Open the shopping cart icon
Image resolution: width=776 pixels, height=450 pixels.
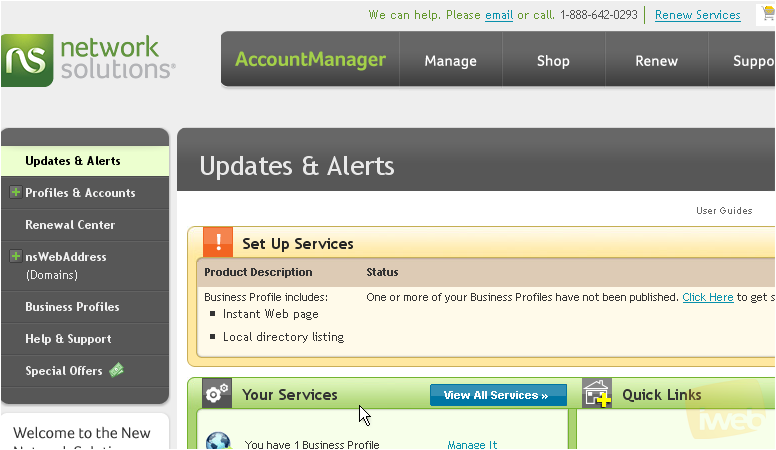[x=768, y=13]
